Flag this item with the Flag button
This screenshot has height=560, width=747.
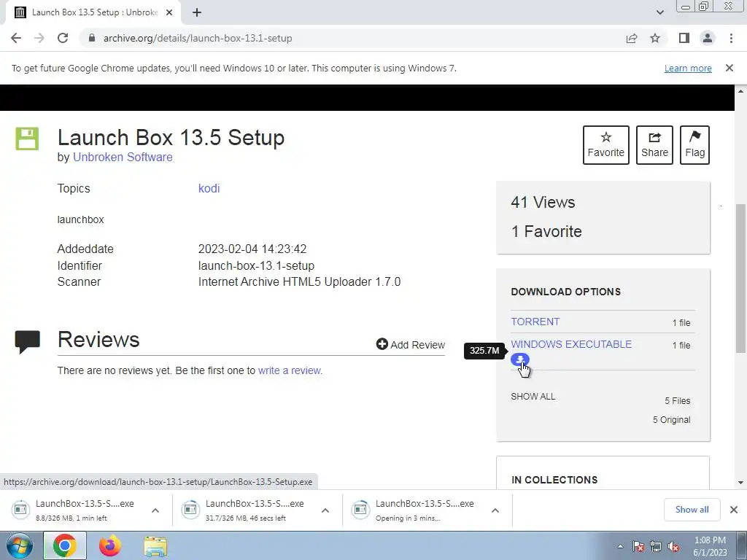click(694, 145)
